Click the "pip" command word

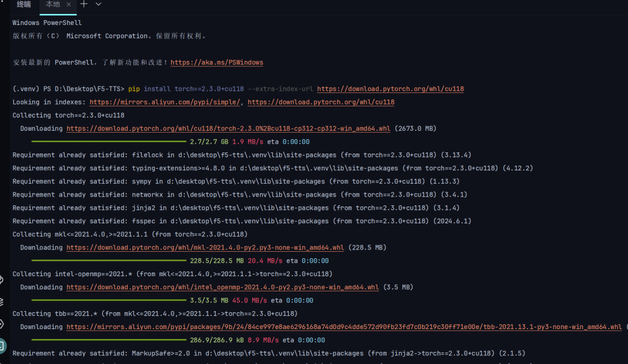[x=134, y=89]
